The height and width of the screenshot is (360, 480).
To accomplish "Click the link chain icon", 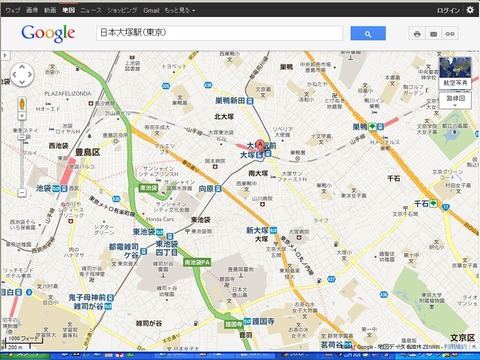I will [450, 34].
